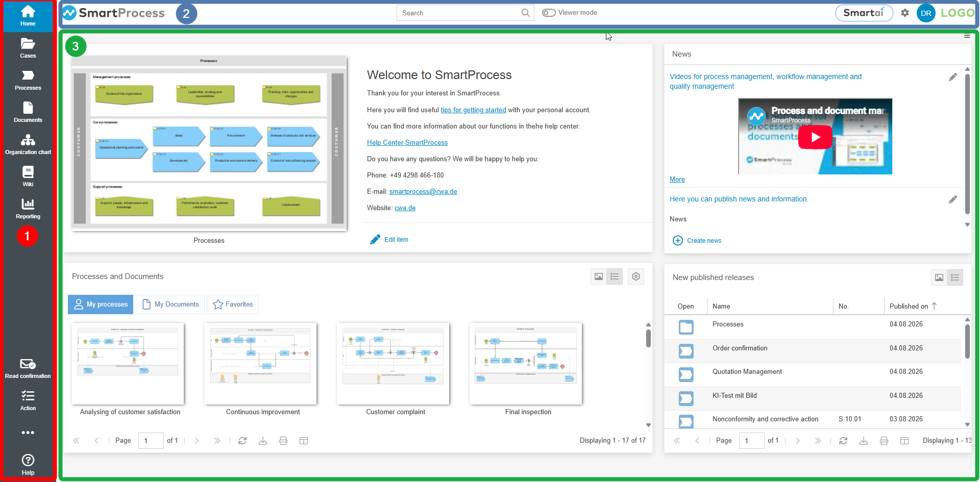This screenshot has height=482, width=980.
Task: Open the settings gear in header
Action: coord(905,13)
